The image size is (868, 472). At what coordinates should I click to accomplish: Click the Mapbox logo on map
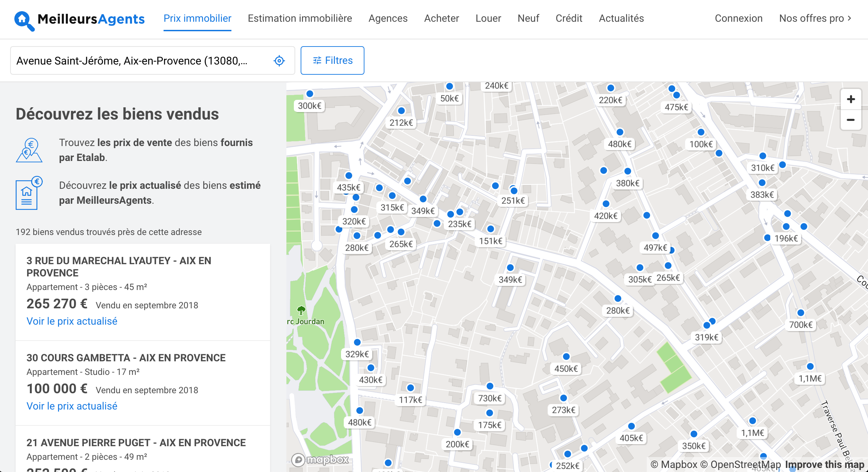coord(320,460)
